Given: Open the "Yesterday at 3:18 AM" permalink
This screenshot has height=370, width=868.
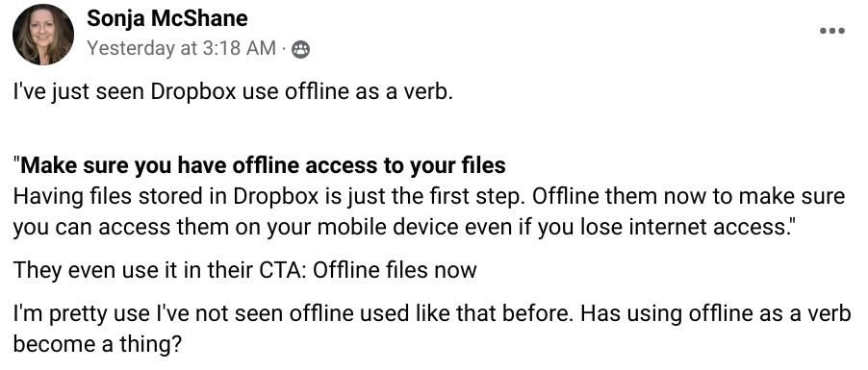Looking at the screenshot, I should coord(181,49).
